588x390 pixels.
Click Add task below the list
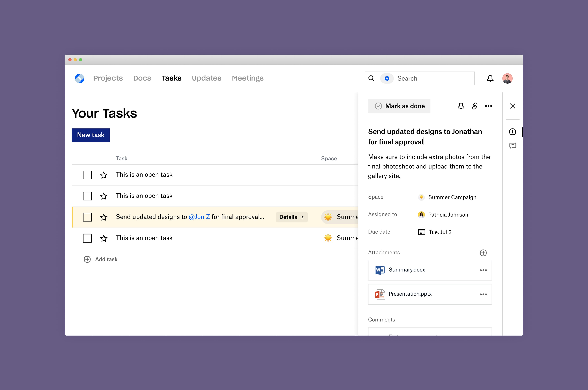[x=101, y=259]
